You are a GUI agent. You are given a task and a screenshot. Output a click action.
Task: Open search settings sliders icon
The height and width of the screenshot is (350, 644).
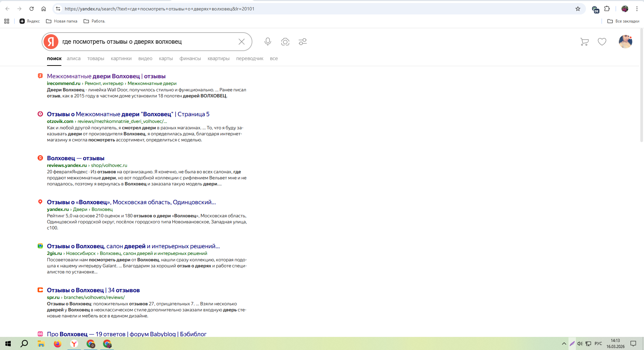pos(303,42)
